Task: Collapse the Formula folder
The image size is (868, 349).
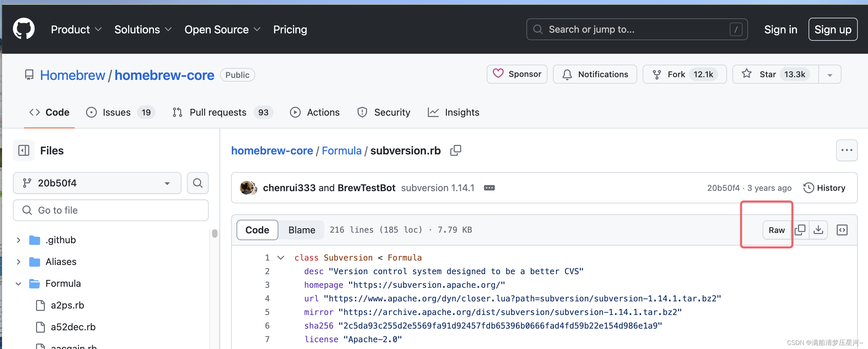Action: (x=19, y=284)
